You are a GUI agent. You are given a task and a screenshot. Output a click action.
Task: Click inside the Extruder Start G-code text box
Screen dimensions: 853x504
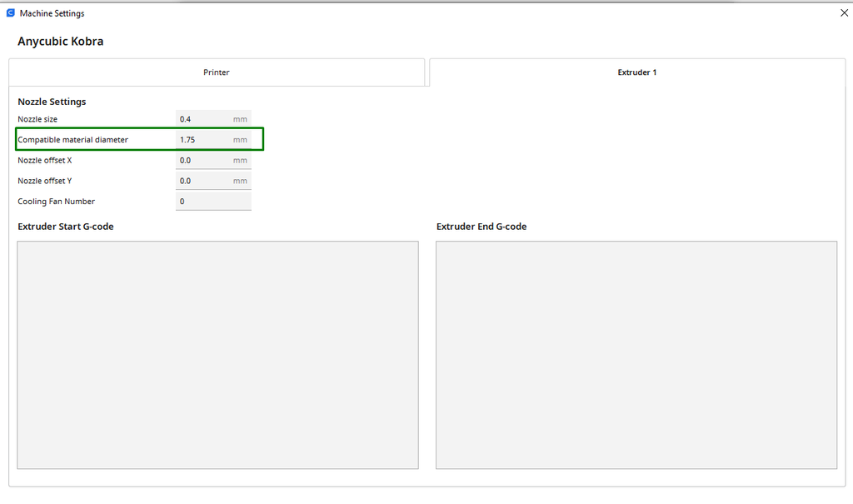tap(217, 355)
